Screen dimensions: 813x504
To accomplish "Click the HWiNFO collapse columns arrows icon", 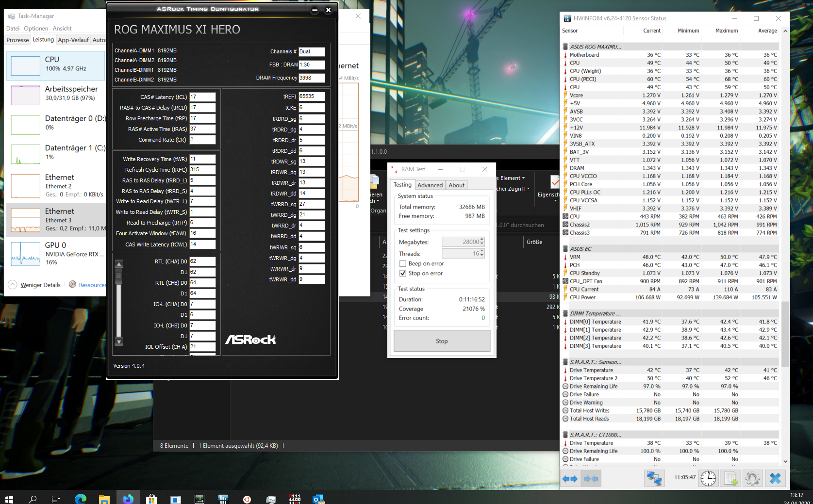I will [591, 479].
